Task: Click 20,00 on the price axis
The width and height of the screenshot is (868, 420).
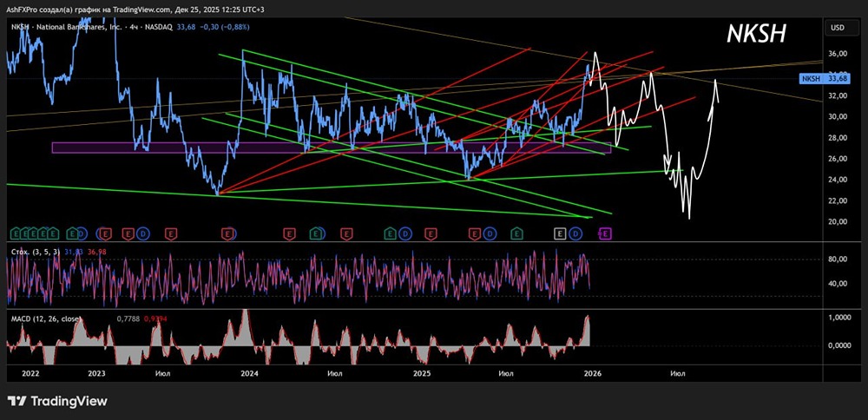Action: [x=838, y=222]
